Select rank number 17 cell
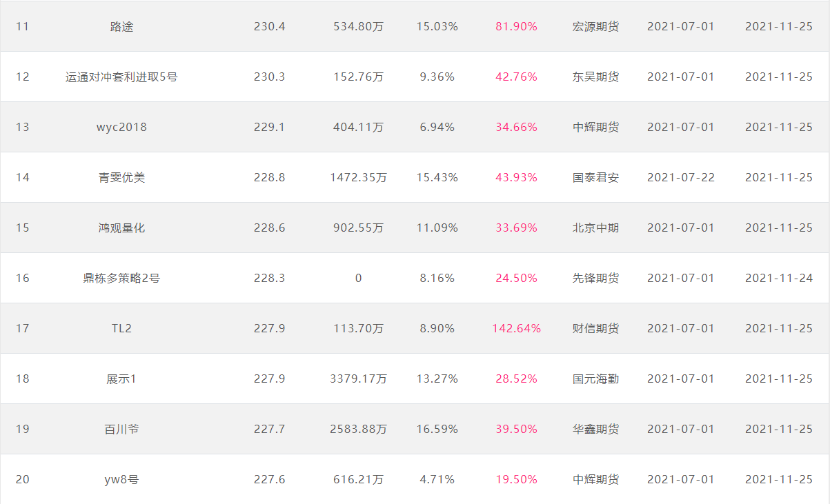 23,329
